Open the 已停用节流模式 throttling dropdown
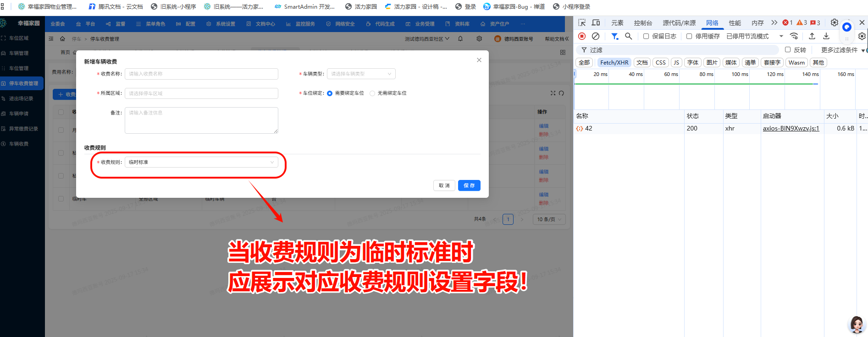This screenshot has width=868, height=337. click(755, 36)
